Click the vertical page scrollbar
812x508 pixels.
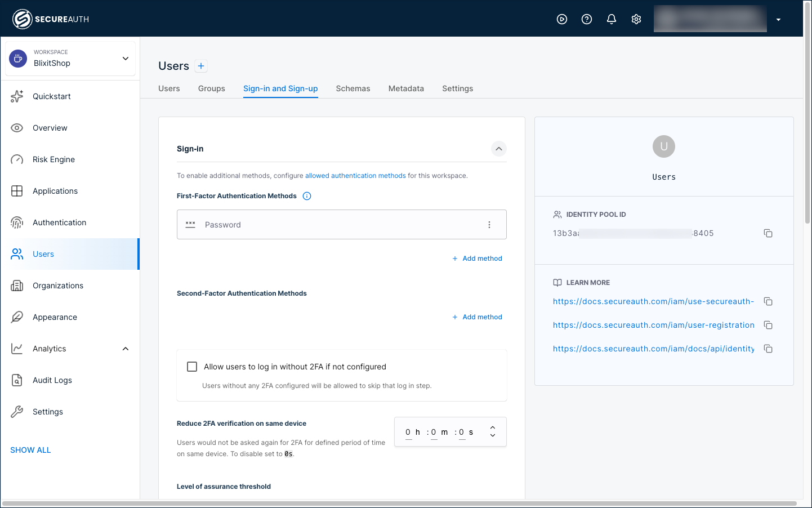point(807,113)
